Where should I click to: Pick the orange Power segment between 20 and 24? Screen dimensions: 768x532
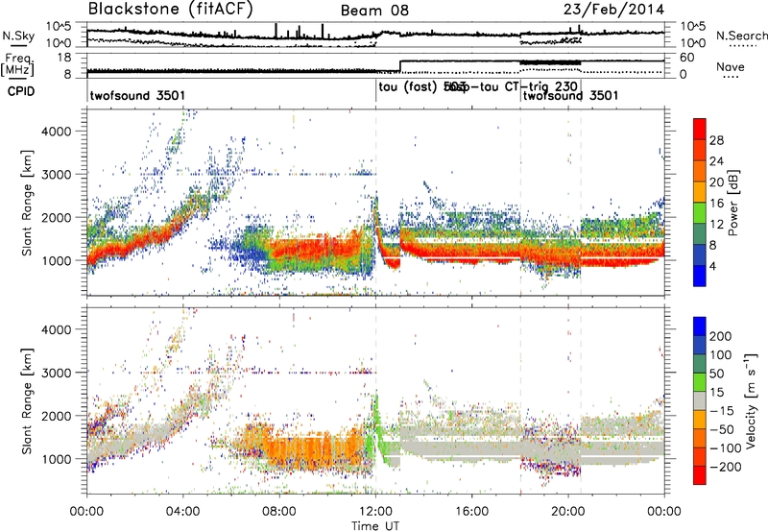[700, 172]
